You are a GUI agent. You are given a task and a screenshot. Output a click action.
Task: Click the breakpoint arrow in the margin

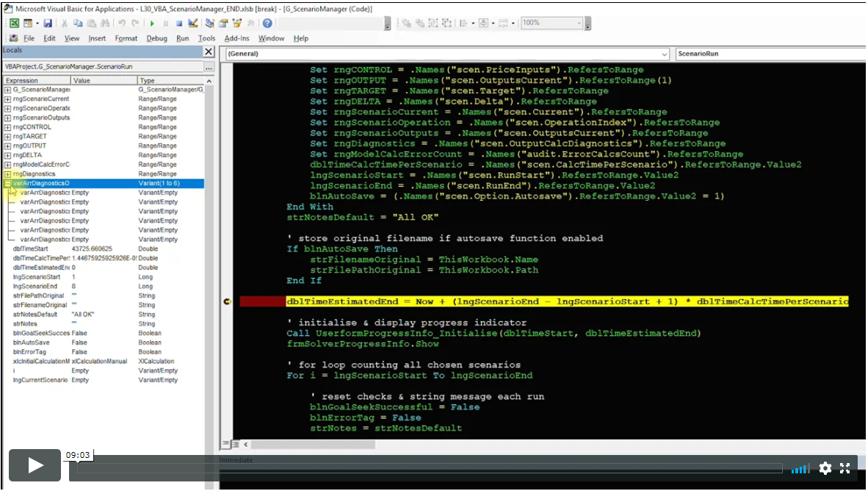[x=227, y=301]
